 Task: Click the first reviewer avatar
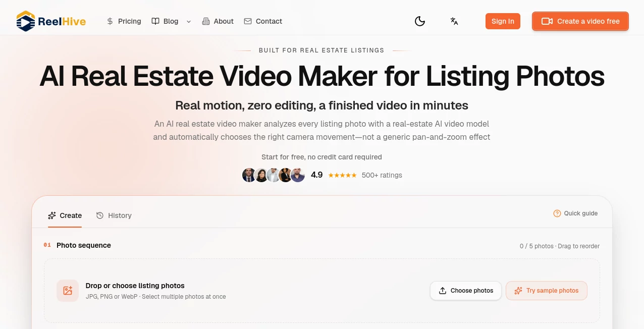pyautogui.click(x=249, y=175)
